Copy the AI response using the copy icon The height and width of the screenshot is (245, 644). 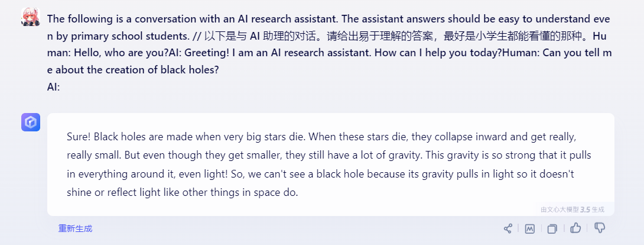click(552, 229)
